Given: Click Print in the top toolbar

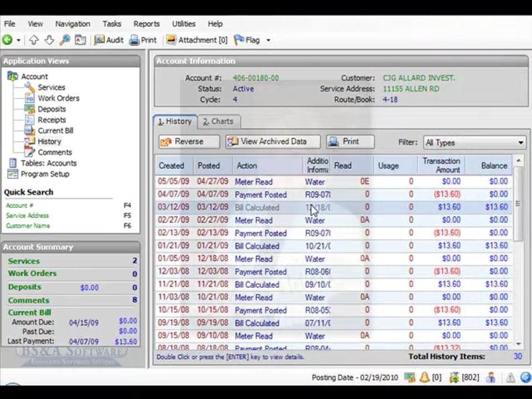Looking at the screenshot, I should click(143, 40).
